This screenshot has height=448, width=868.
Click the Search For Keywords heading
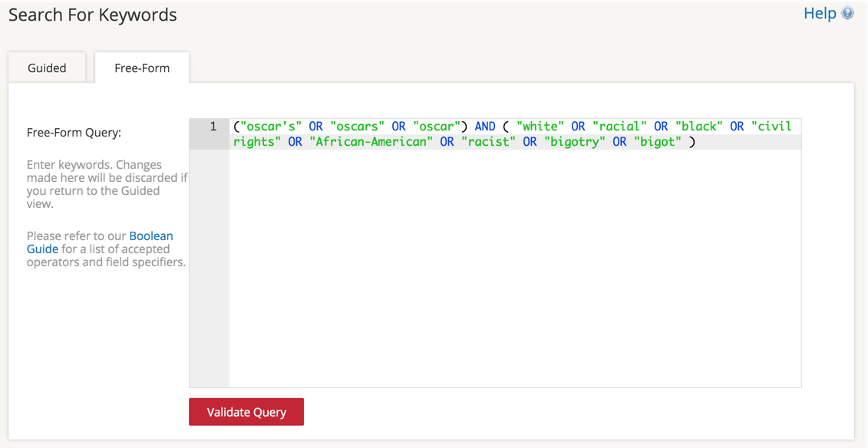click(x=92, y=15)
